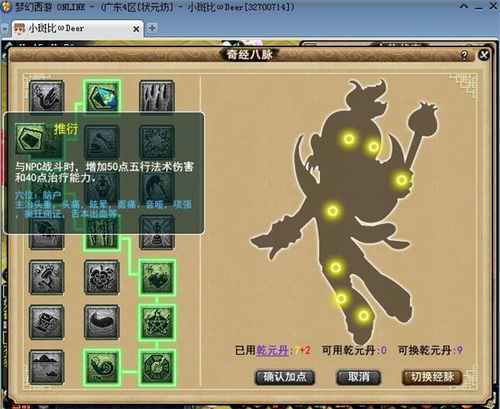
Task: Click the glowing acupoint on the figure's foot
Action: pos(363,315)
